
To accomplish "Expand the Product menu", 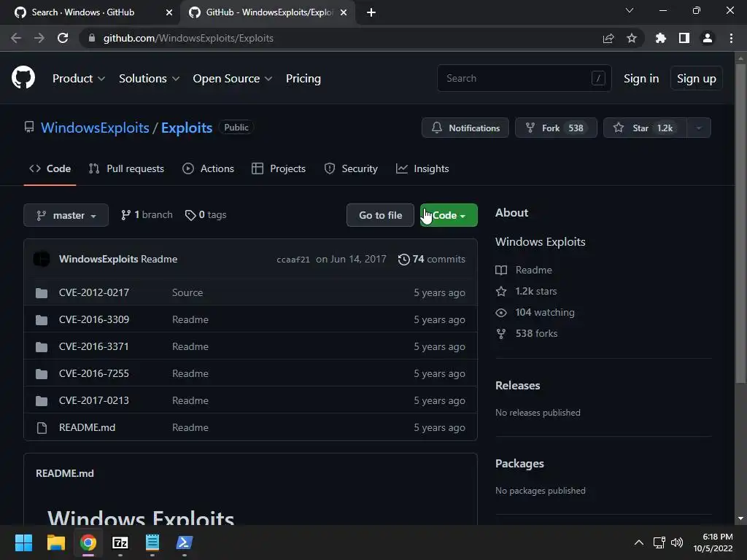I will tap(79, 79).
